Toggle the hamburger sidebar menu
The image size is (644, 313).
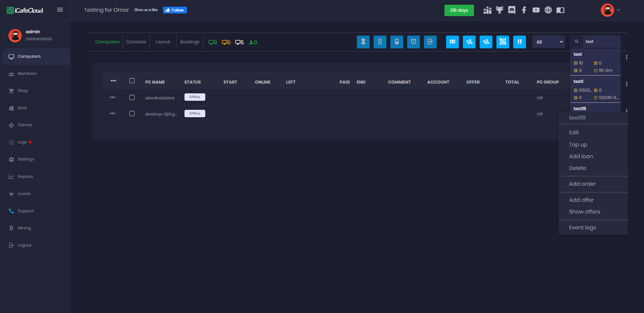click(60, 10)
